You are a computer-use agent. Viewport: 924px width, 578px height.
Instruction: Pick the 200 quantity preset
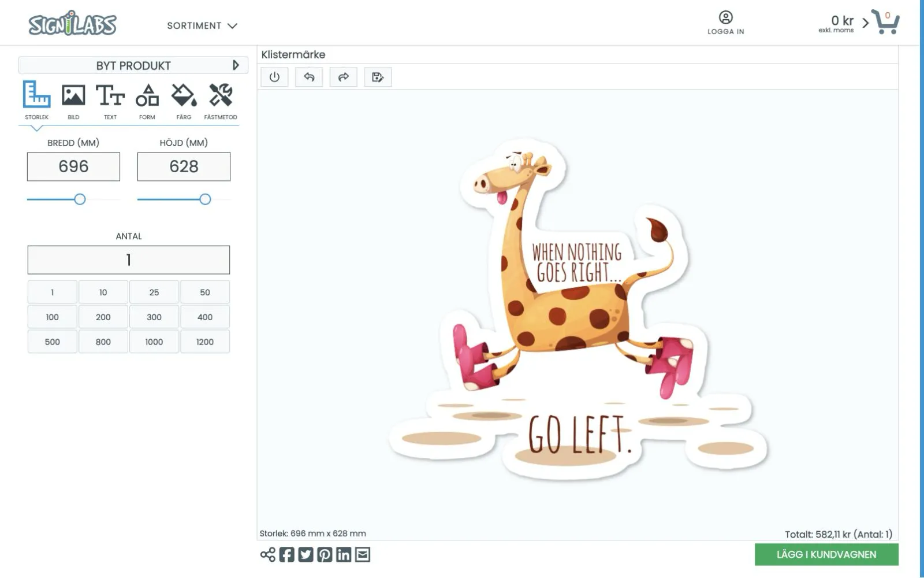point(103,317)
